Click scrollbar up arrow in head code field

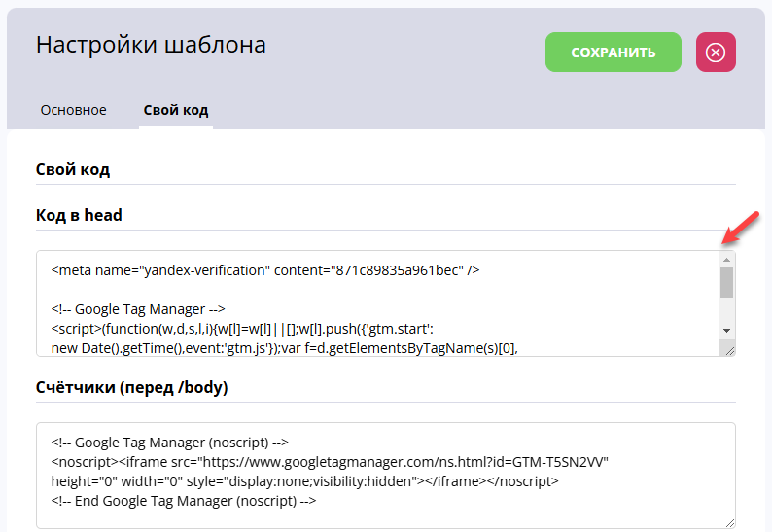(x=726, y=260)
